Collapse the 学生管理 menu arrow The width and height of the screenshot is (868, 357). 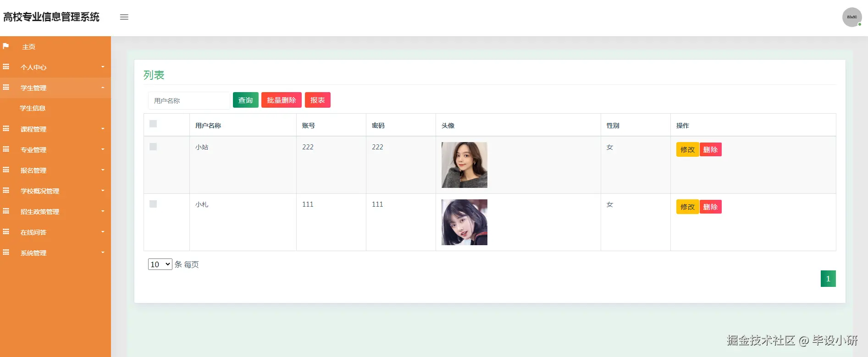pyautogui.click(x=103, y=88)
